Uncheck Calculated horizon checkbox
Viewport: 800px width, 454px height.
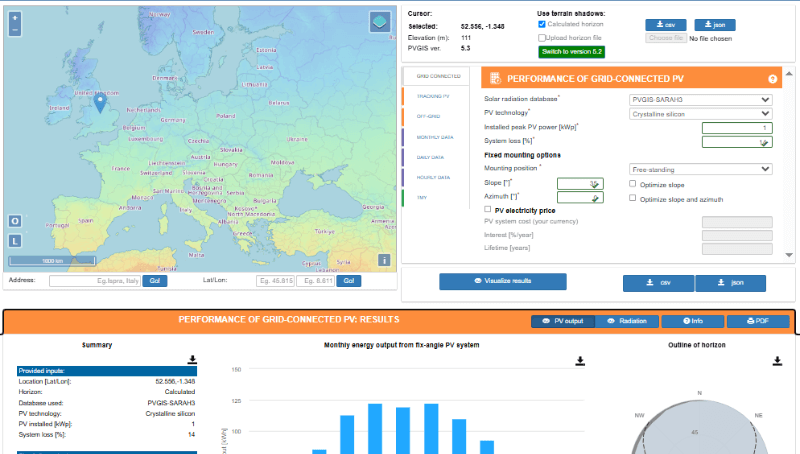click(542, 23)
